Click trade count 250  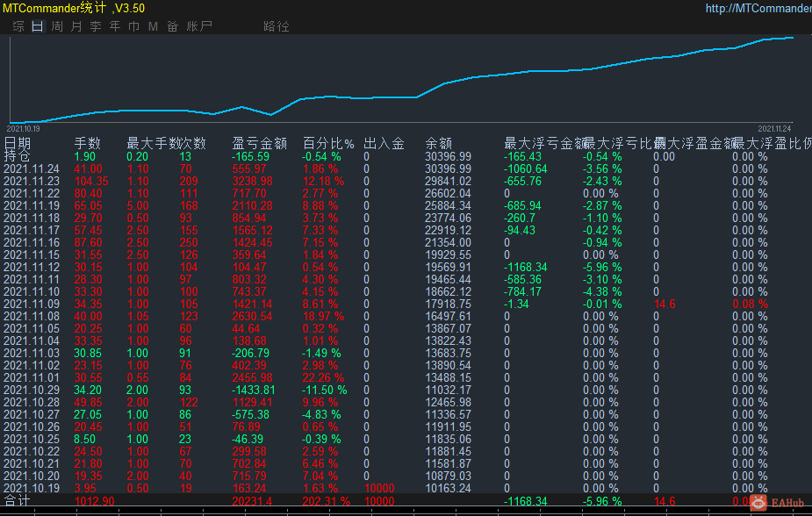click(189, 243)
